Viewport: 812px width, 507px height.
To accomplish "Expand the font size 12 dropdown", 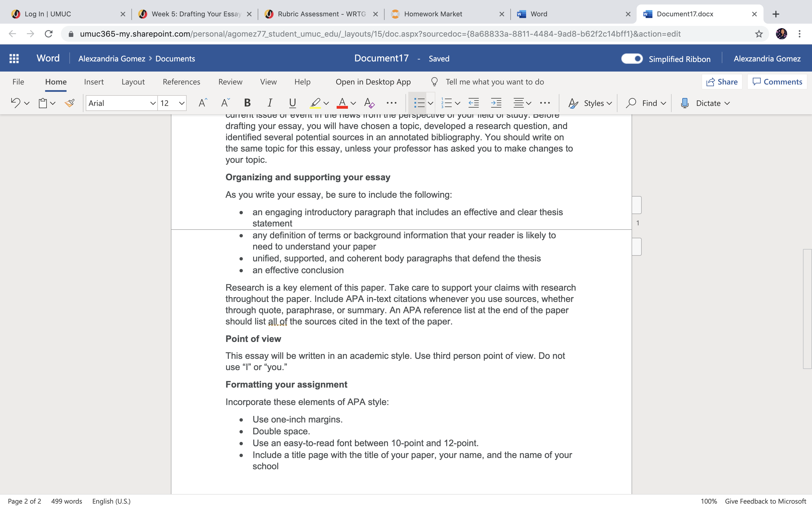I will [x=172, y=103].
